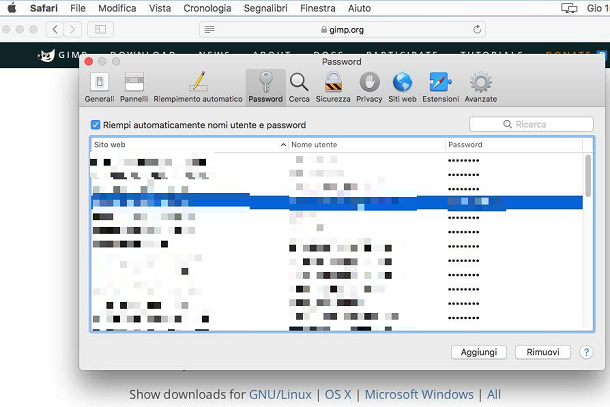This screenshot has height=407, width=610.
Task: Open Riempimento automatico preferences
Action: [x=198, y=88]
